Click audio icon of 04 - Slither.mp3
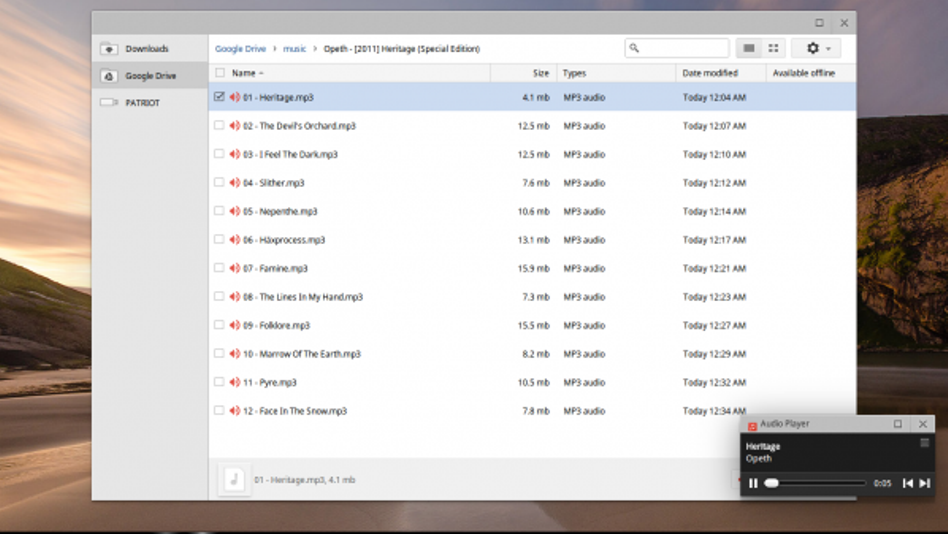Image resolution: width=948 pixels, height=534 pixels. [235, 182]
